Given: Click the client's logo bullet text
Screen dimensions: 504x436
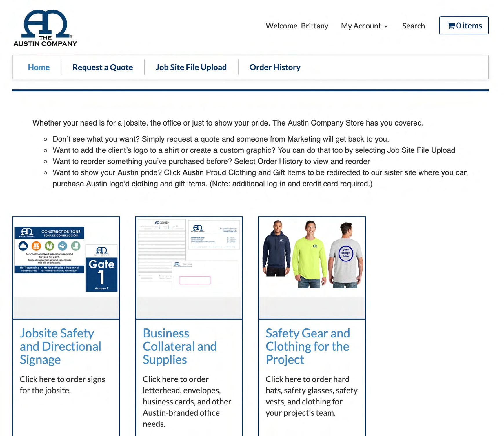Looking at the screenshot, I should coord(254,150).
